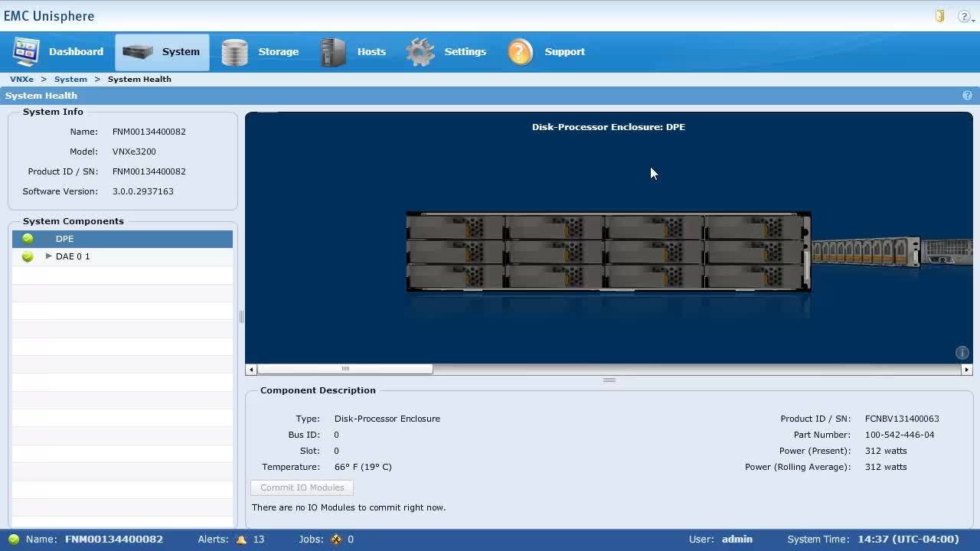Click the Disk-Processor Enclosure: DPE title
The image size is (980, 551).
click(x=609, y=127)
